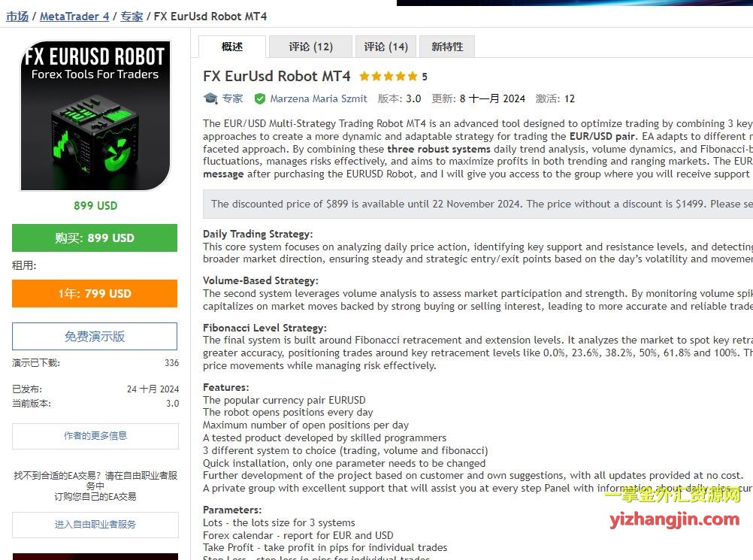Viewport: 753px width, 560px height.
Task: Switch to the 新特性 tab
Action: click(447, 47)
